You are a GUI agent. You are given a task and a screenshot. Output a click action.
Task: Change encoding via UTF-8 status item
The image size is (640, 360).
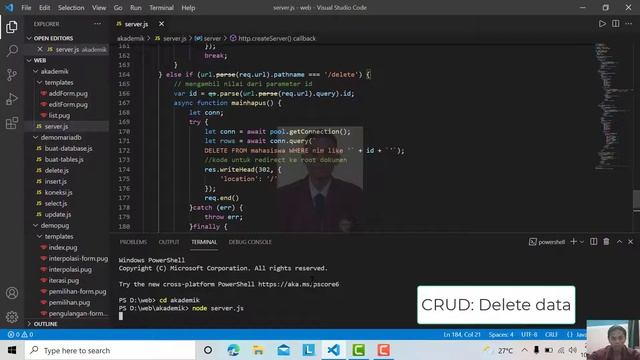coord(529,334)
